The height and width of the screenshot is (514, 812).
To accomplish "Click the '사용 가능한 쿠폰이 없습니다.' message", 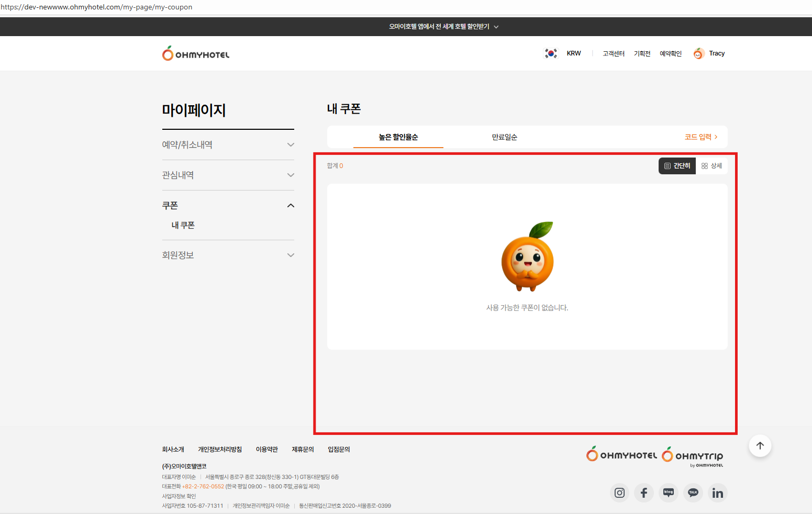I will pyautogui.click(x=527, y=308).
